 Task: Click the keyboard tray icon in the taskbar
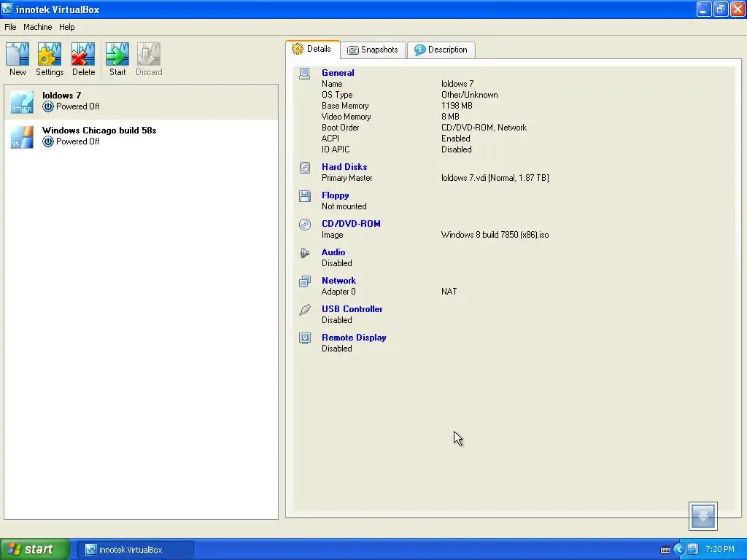(x=665, y=550)
